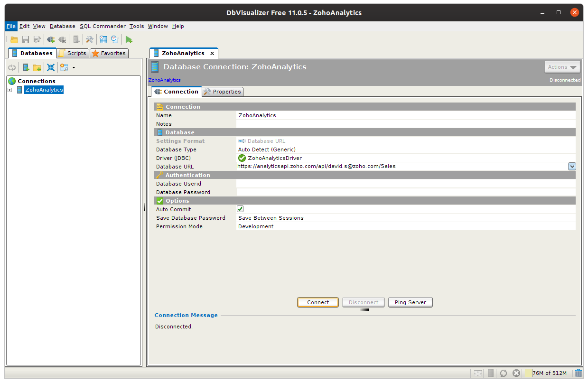Open the Actions dropdown button
588x383 pixels.
click(x=562, y=67)
